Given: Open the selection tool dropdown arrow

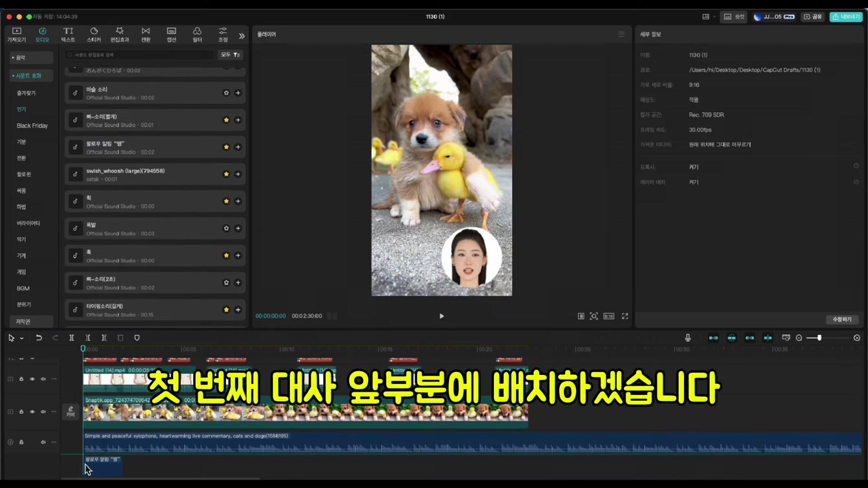Looking at the screenshot, I should [21, 338].
